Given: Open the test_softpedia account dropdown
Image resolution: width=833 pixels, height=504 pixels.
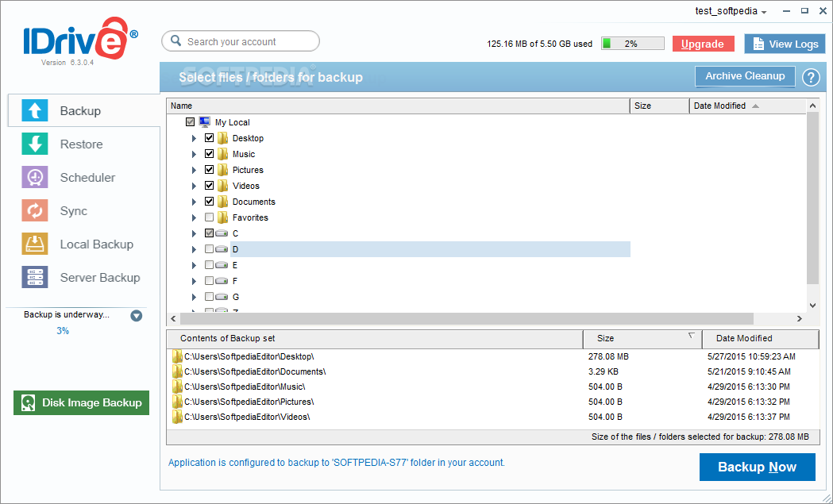Looking at the screenshot, I should (731, 11).
